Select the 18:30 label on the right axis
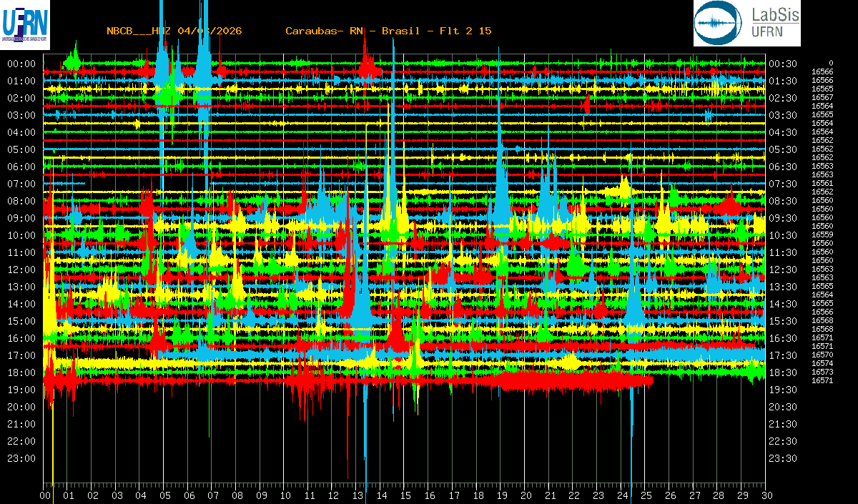 click(x=783, y=372)
